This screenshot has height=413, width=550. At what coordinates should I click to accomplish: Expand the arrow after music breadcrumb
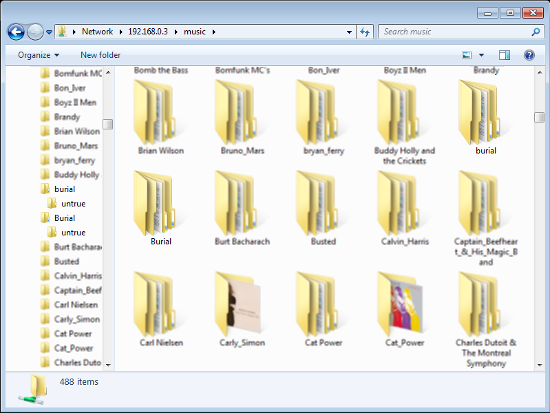(214, 32)
